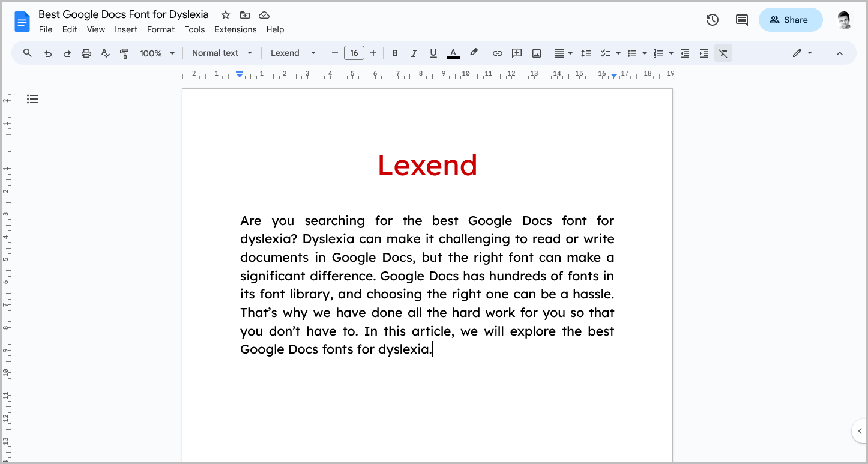Open the View menu
The image size is (868, 464).
pyautogui.click(x=96, y=29)
